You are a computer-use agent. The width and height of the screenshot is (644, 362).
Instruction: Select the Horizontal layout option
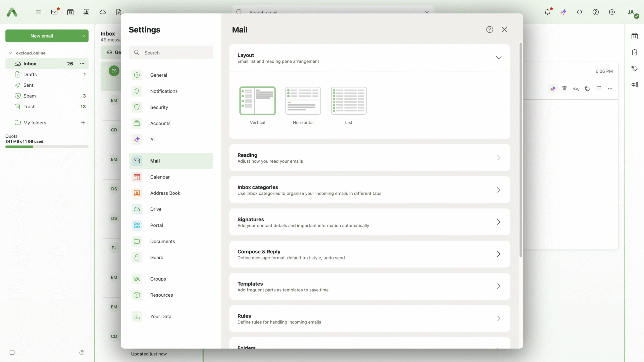click(x=303, y=101)
